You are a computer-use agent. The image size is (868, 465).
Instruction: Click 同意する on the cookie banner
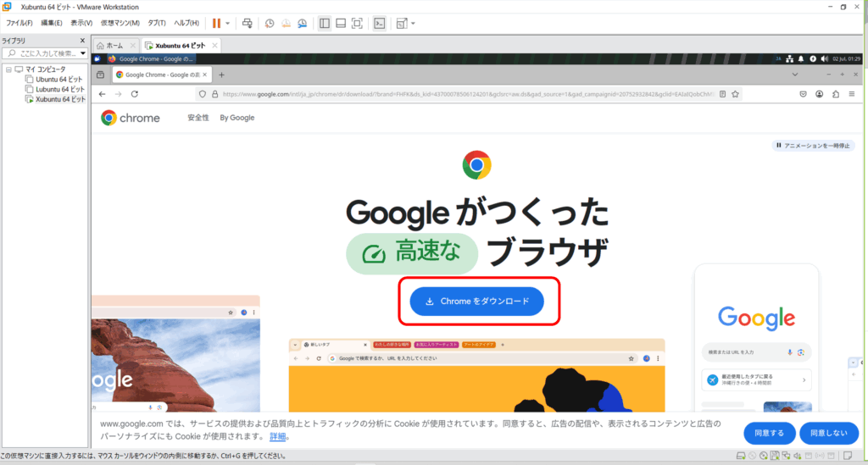click(769, 433)
